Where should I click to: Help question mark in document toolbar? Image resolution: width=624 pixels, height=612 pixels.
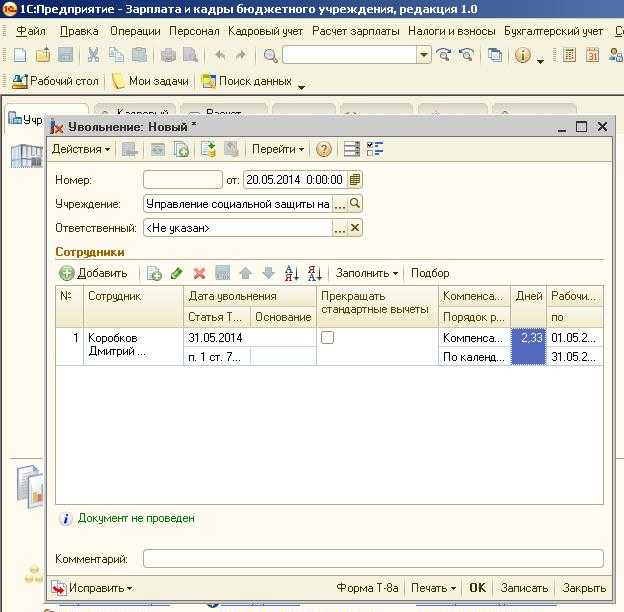324,150
